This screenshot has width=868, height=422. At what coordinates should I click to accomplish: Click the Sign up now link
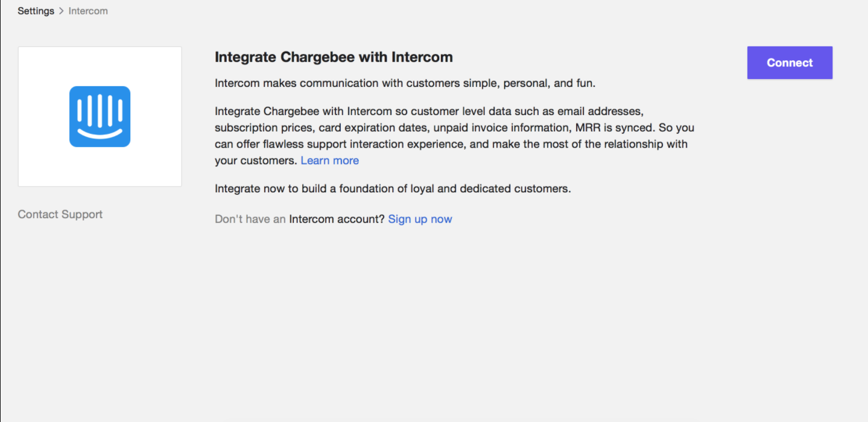(420, 219)
